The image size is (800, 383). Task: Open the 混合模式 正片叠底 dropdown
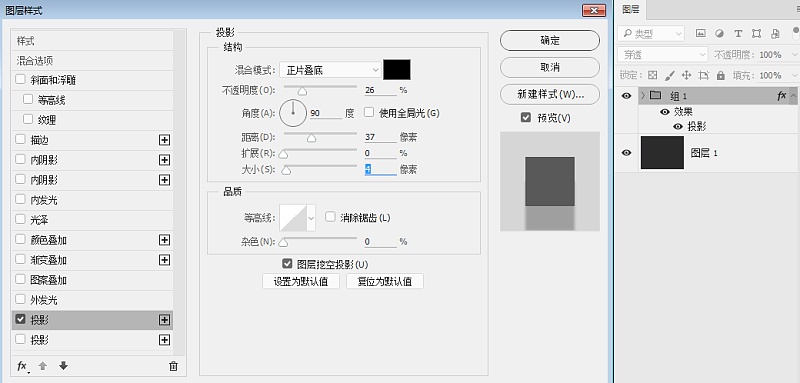331,70
